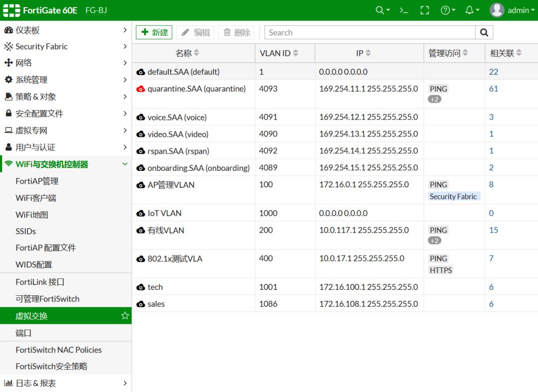Click the FortiGate logo icon

click(x=12, y=10)
